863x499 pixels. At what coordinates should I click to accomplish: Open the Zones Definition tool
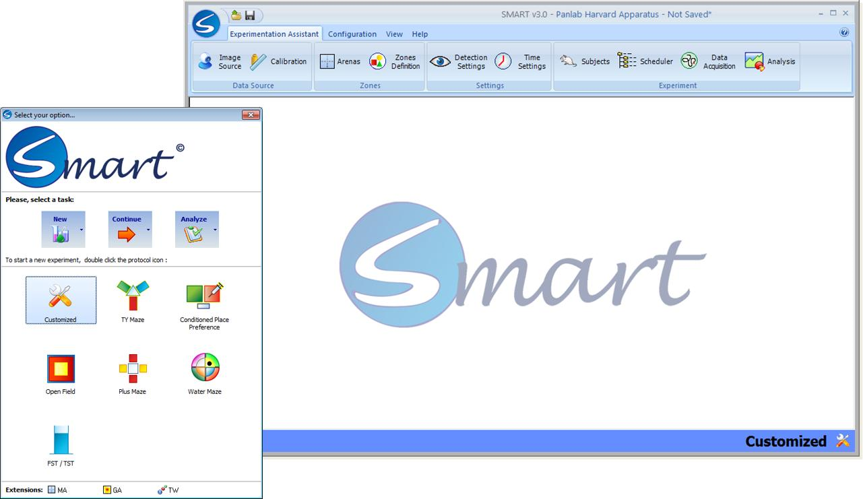395,62
